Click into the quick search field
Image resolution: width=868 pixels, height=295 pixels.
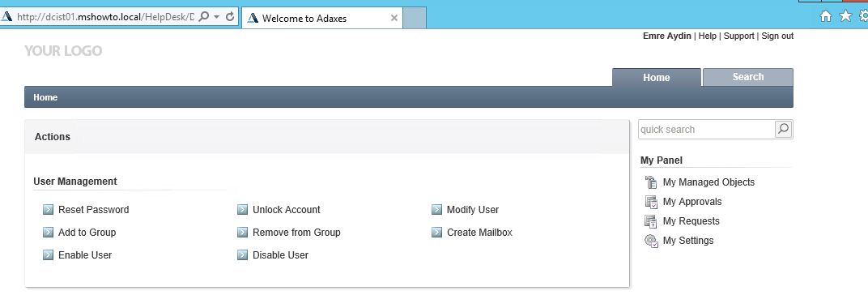706,129
